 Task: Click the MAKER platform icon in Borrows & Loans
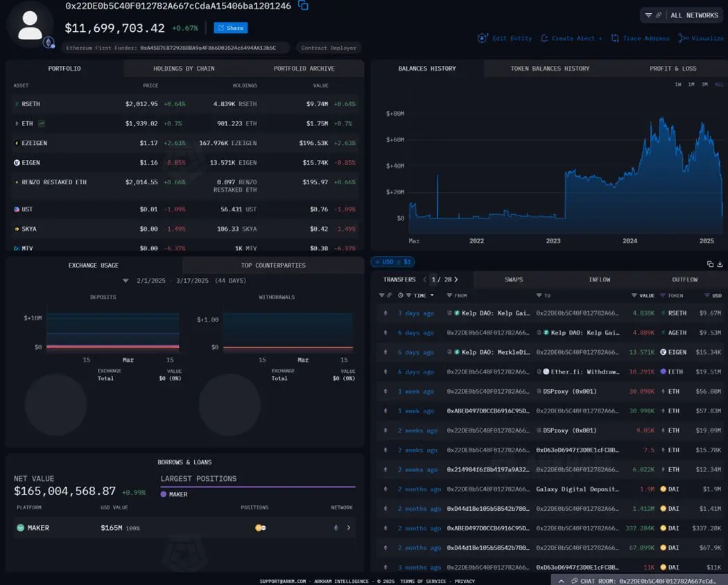click(x=20, y=528)
